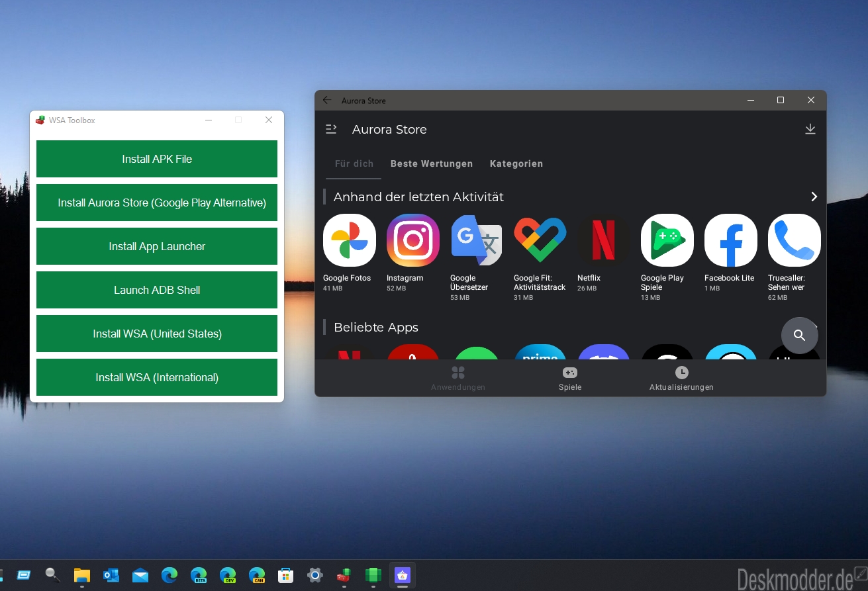Open the taskbar Search magnifier icon
This screenshot has height=591, width=868.
[x=53, y=574]
